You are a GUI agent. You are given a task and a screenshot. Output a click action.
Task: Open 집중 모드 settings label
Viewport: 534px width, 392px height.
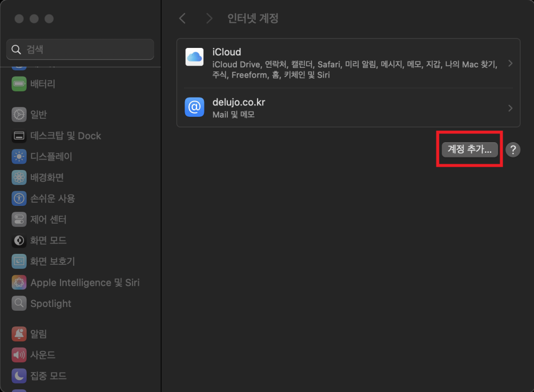48,376
